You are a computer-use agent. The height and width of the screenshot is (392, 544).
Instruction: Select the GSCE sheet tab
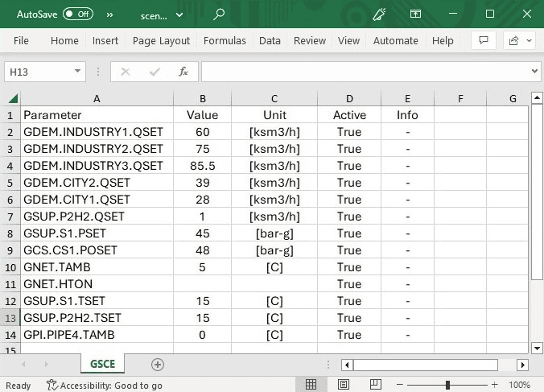click(x=102, y=365)
